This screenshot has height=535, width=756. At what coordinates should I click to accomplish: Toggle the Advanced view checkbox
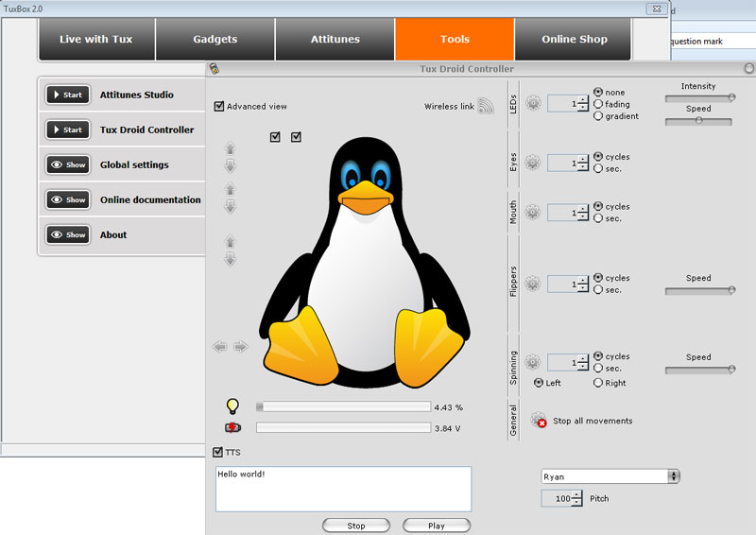click(219, 106)
